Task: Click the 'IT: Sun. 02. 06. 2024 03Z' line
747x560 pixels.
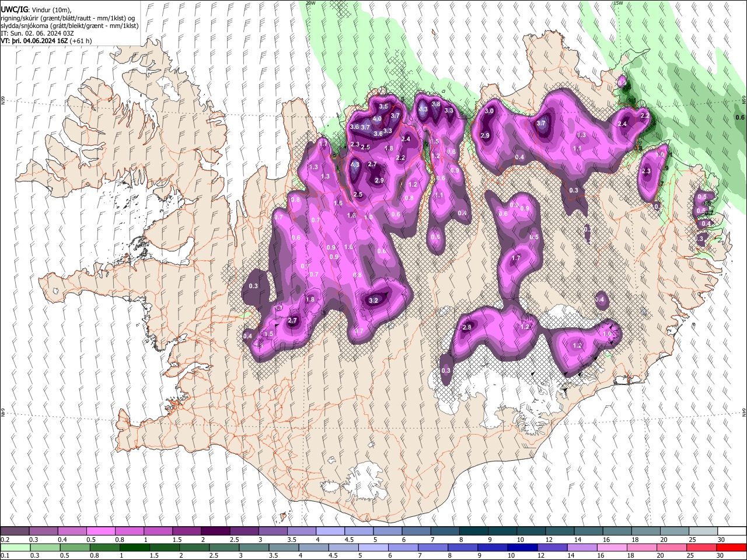Action: point(37,33)
